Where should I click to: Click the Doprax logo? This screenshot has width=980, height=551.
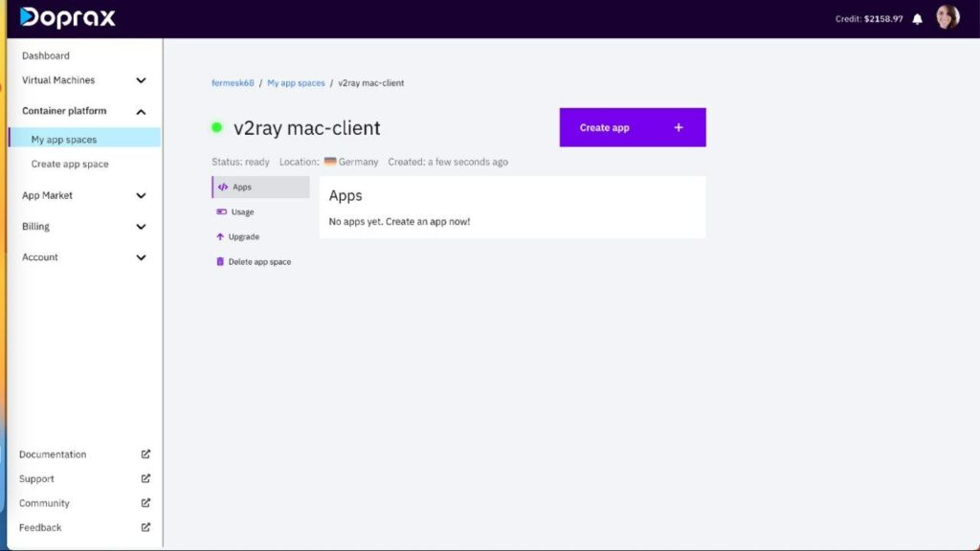[x=68, y=17]
